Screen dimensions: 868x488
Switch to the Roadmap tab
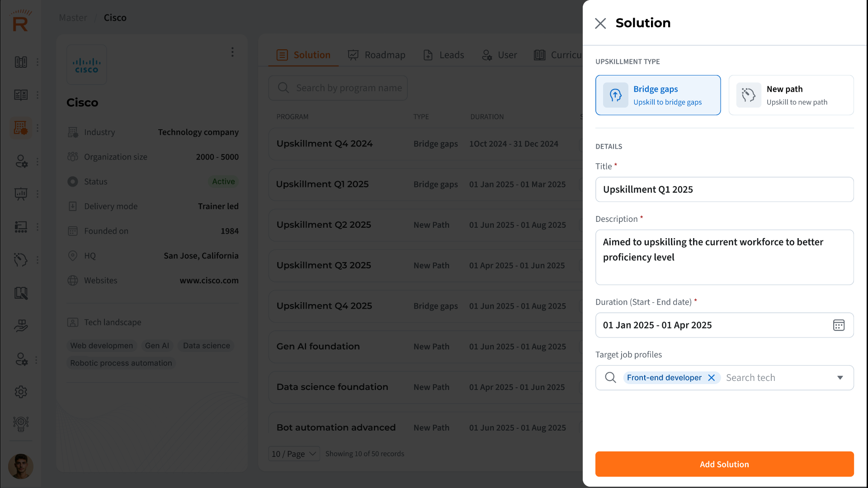click(377, 55)
